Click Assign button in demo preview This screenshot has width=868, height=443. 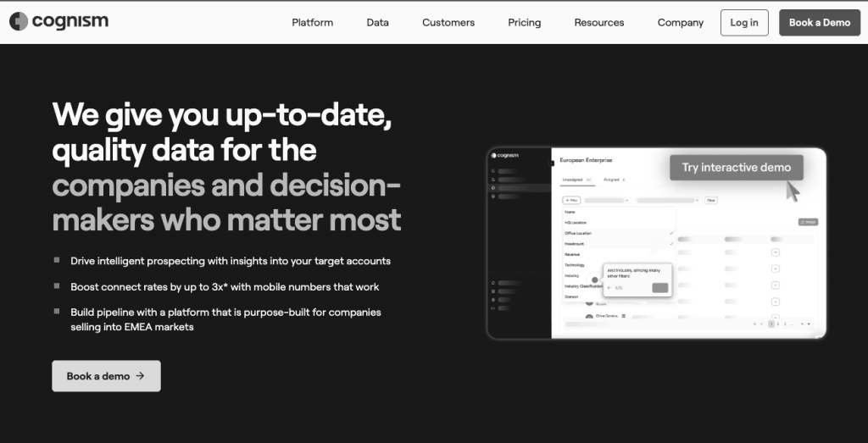pos(808,222)
